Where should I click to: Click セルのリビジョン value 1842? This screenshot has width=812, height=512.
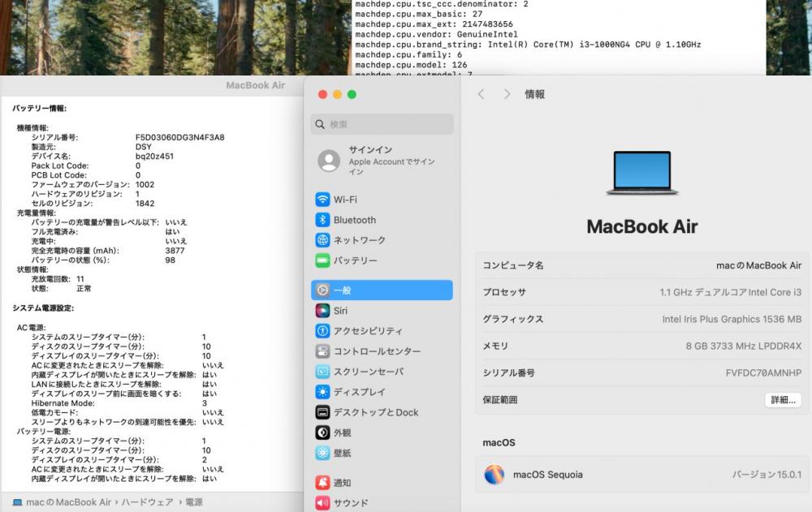tap(145, 203)
